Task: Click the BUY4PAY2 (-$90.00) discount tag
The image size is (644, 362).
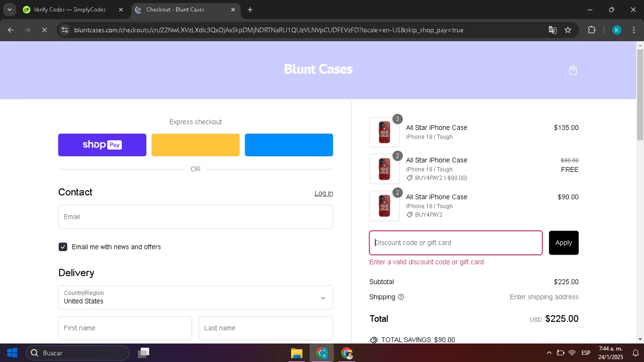Action: pos(437,178)
